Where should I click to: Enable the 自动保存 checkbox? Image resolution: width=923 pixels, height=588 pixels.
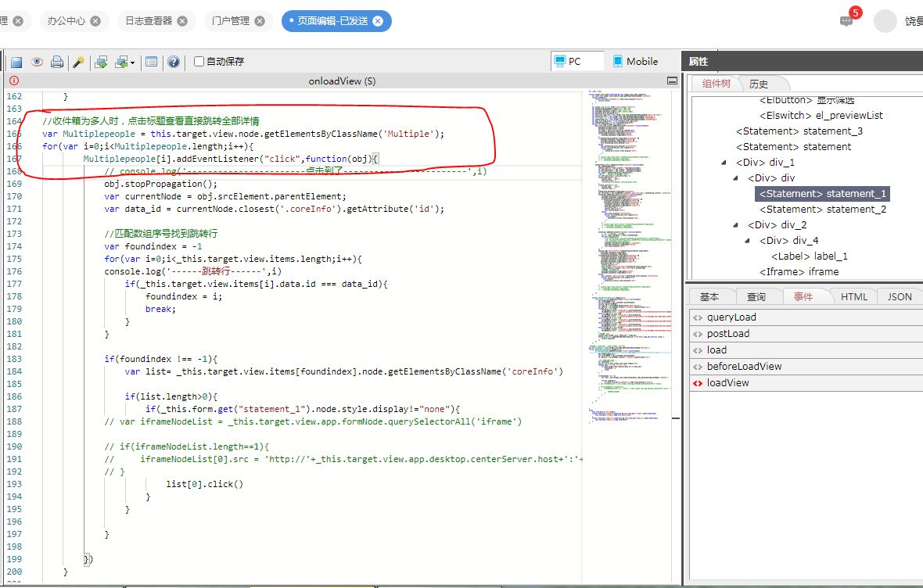click(x=199, y=62)
